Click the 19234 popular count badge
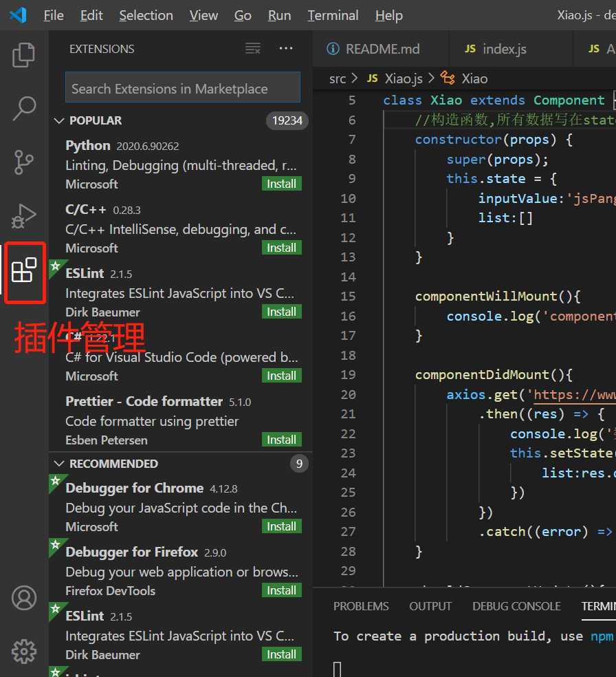This screenshot has height=677, width=616. pyautogui.click(x=287, y=120)
